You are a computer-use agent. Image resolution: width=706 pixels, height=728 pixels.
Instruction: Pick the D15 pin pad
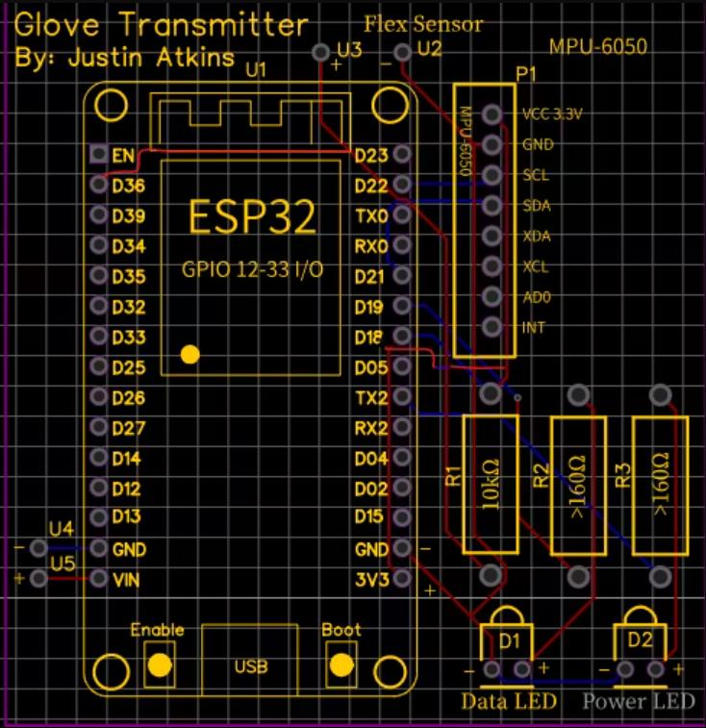(x=402, y=517)
